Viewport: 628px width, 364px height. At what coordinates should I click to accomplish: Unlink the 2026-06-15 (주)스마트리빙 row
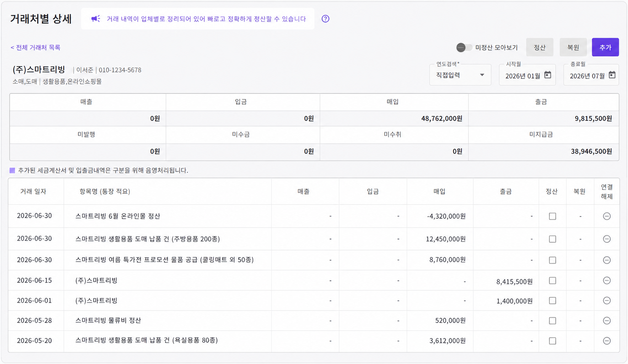tap(607, 281)
